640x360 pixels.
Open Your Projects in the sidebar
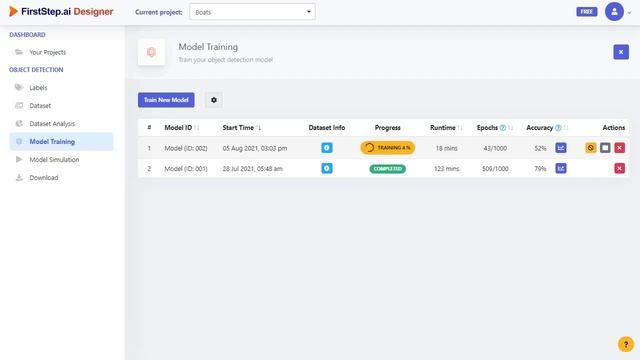47,52
